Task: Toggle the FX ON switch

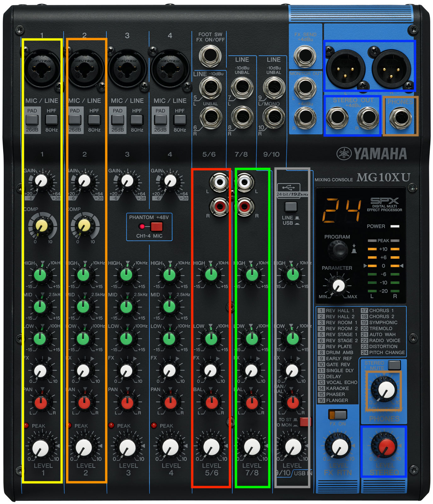Action: (337, 414)
